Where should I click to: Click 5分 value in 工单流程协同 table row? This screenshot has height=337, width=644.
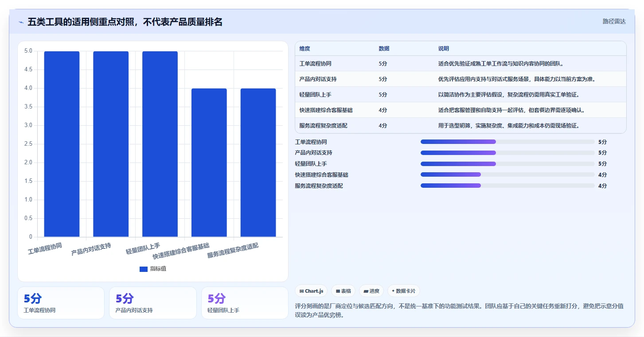383,64
